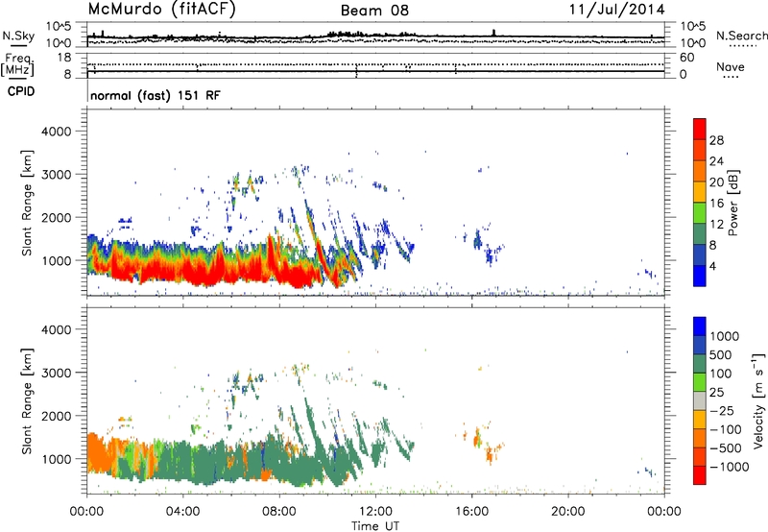This screenshot has width=768, height=532.
Task: Click the red bottom segment of Velocity colorbar
Action: pos(700,475)
